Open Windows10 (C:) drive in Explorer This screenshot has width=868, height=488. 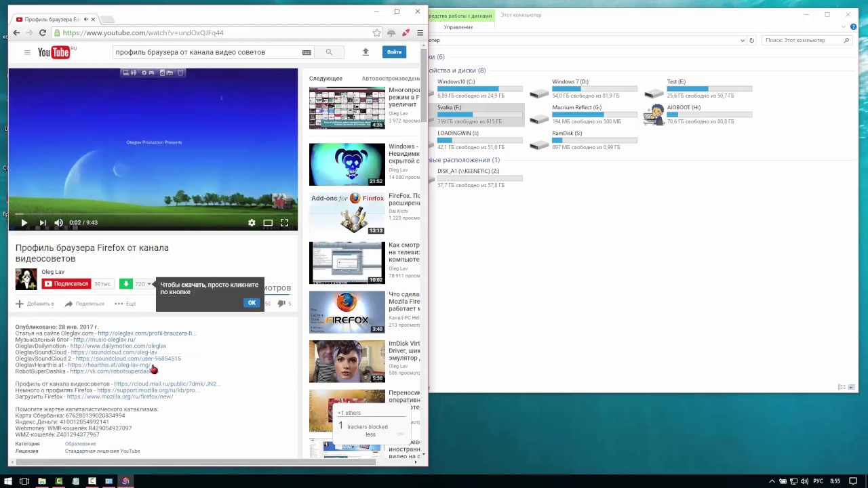(x=475, y=89)
